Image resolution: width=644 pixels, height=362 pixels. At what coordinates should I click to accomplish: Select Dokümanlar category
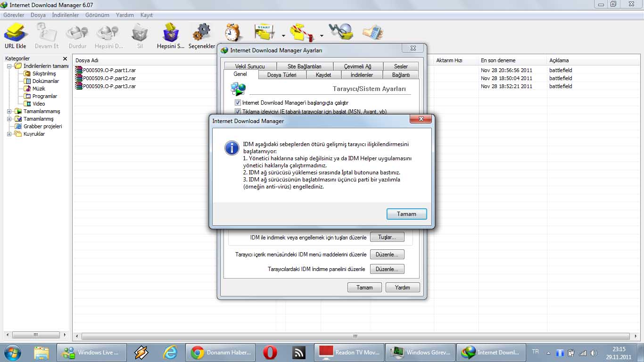pyautogui.click(x=46, y=81)
